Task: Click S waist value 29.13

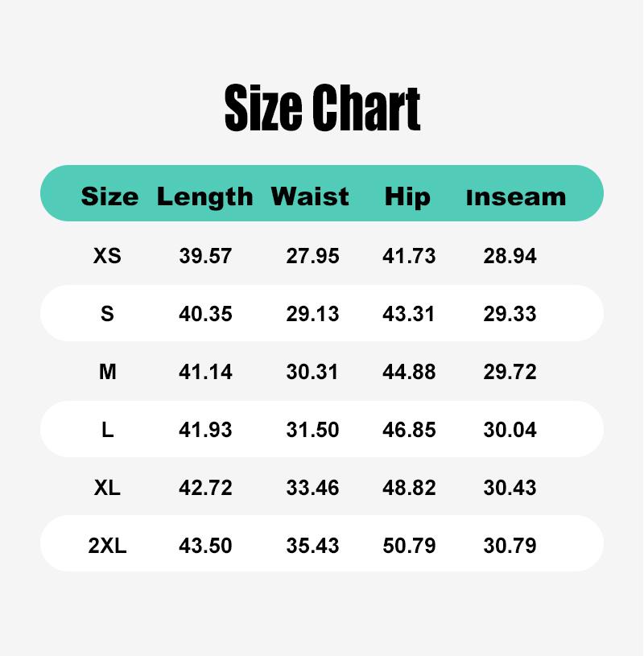Action: tap(312, 313)
